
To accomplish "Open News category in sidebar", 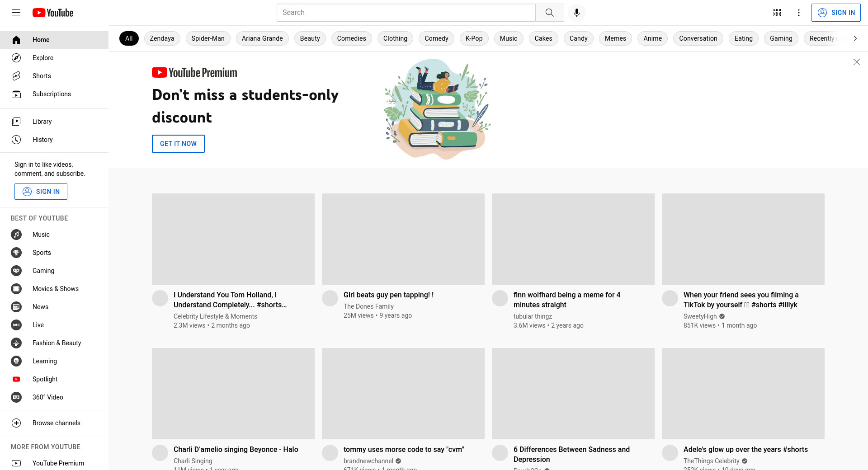I will click(x=54, y=307).
